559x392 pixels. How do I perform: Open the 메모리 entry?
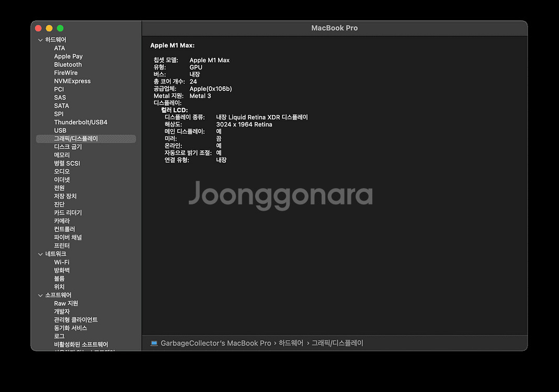(x=62, y=155)
